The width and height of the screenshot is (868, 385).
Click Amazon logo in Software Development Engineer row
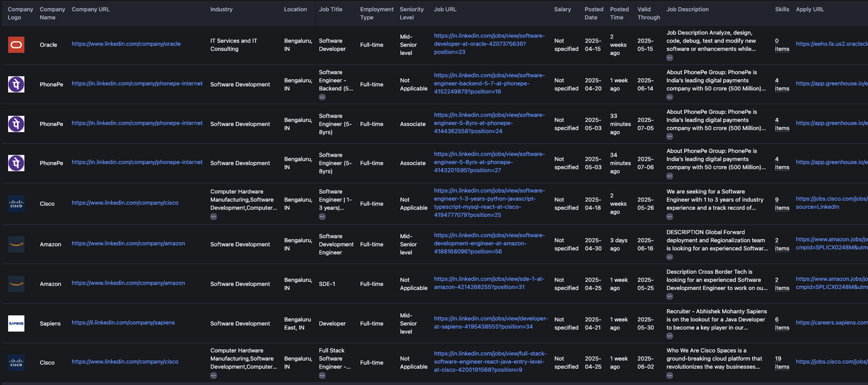(16, 244)
